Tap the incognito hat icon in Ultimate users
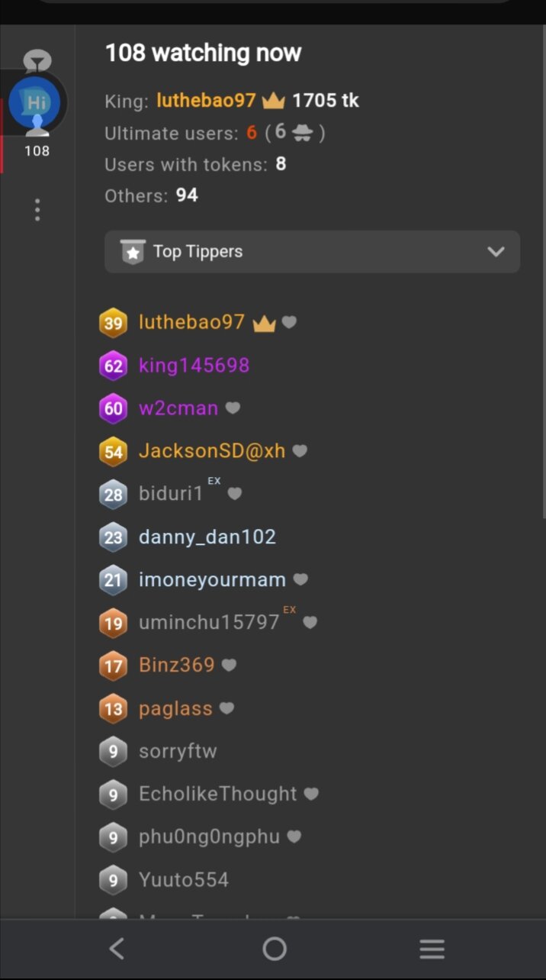This screenshot has width=546, height=980. point(303,133)
